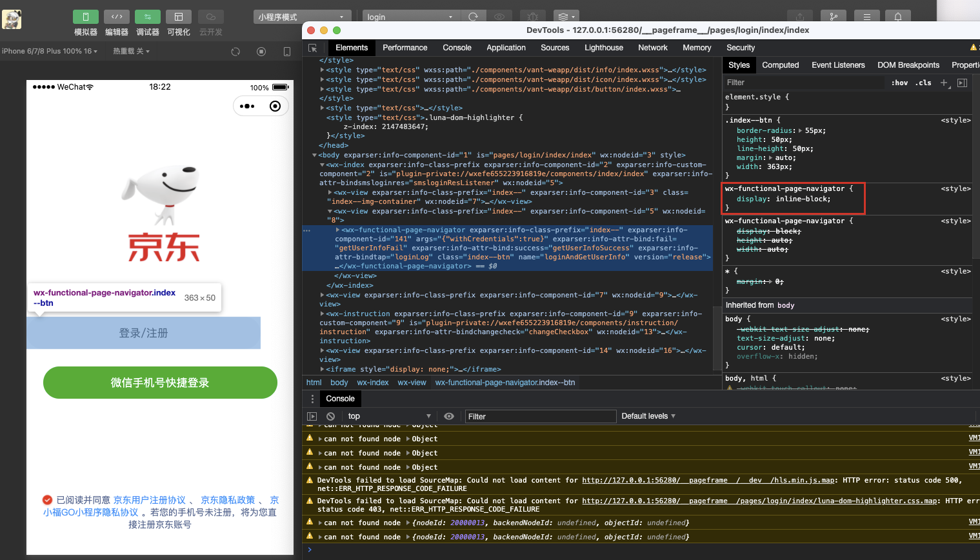Viewport: 980px width, 560px height.
Task: Click the compile refresh icon beside login dropdown
Action: click(473, 17)
